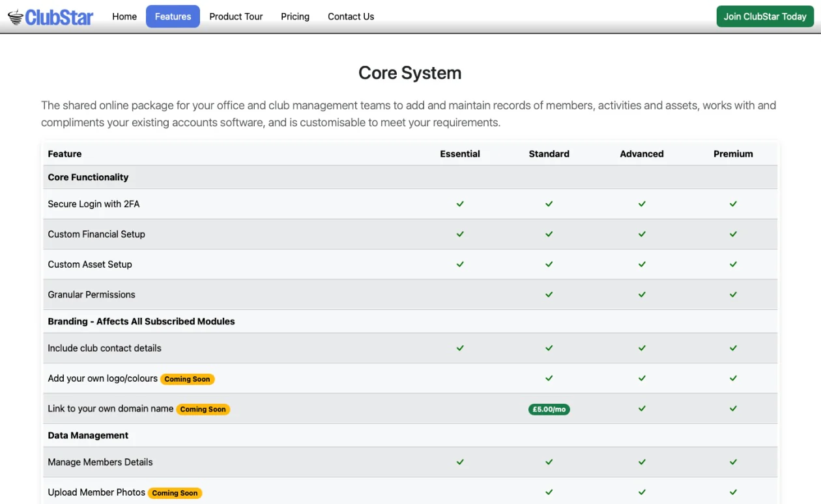Click the Branding - Affects All Subscribed Modules row
821x504 pixels.
(410, 321)
